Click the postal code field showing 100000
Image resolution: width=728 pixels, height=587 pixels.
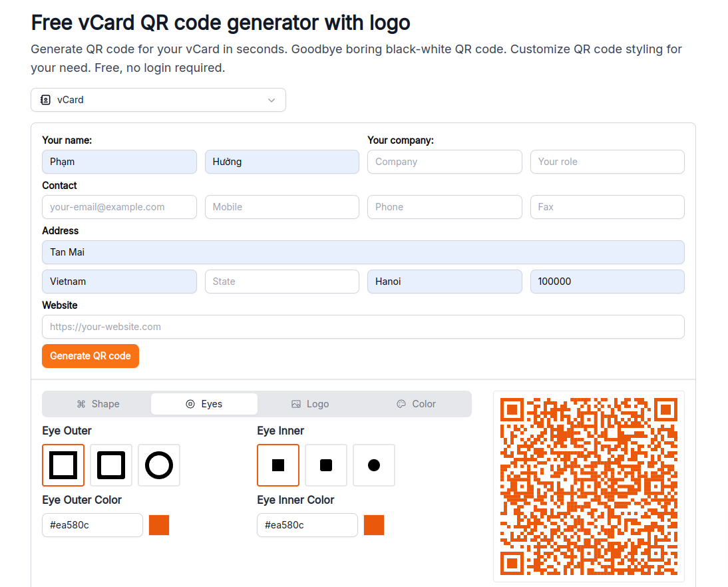(608, 282)
